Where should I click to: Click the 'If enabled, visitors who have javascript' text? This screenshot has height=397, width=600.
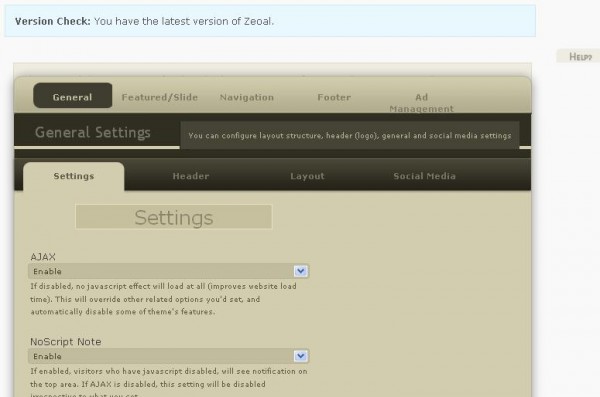(169, 383)
